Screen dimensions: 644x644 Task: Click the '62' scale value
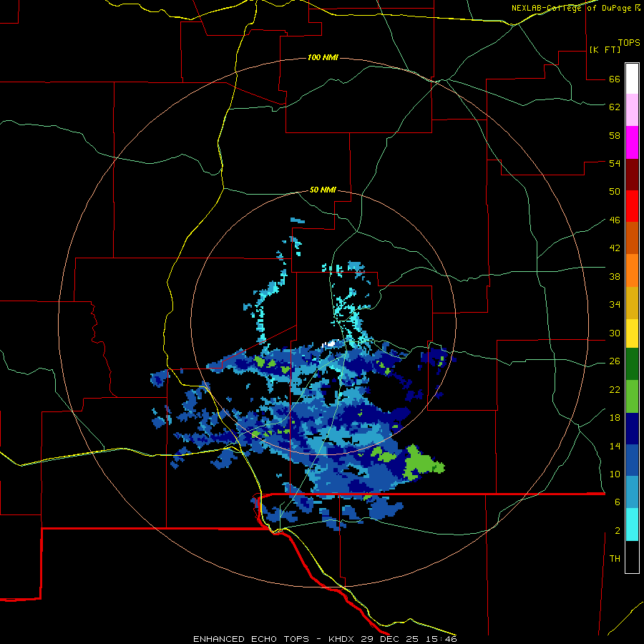click(x=615, y=107)
